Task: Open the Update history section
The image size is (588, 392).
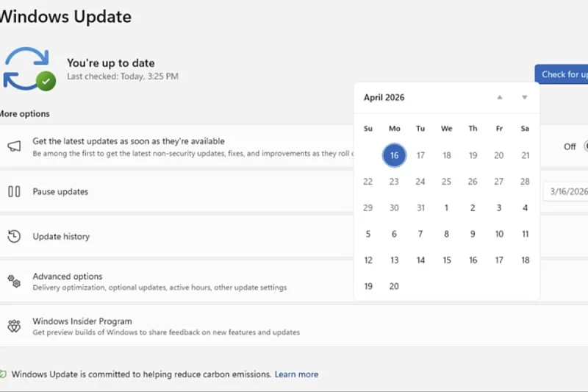Action: [x=61, y=237]
